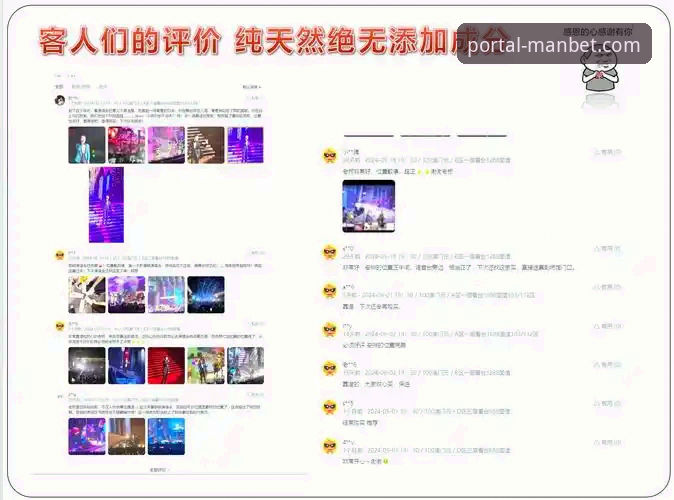The image size is (674, 500).
Task: Open tall purple staircase photo
Action: 106,205
